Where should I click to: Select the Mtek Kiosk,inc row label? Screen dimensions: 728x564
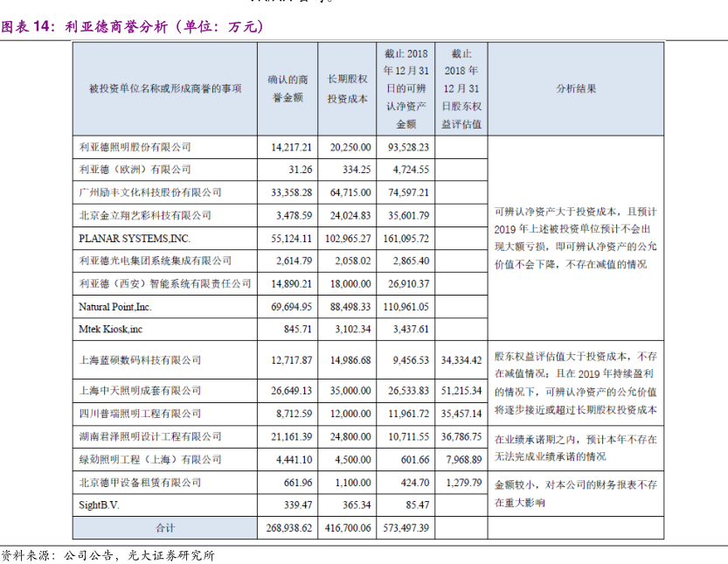pos(111,330)
